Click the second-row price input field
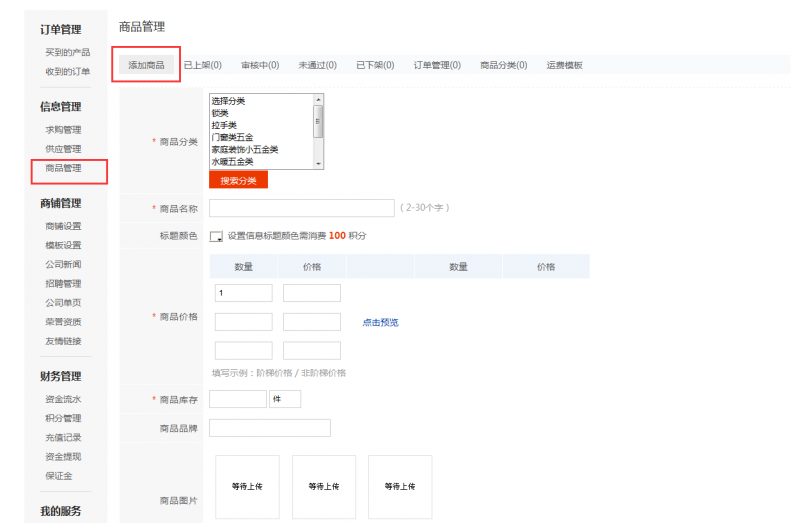The image size is (800, 523). click(x=312, y=322)
